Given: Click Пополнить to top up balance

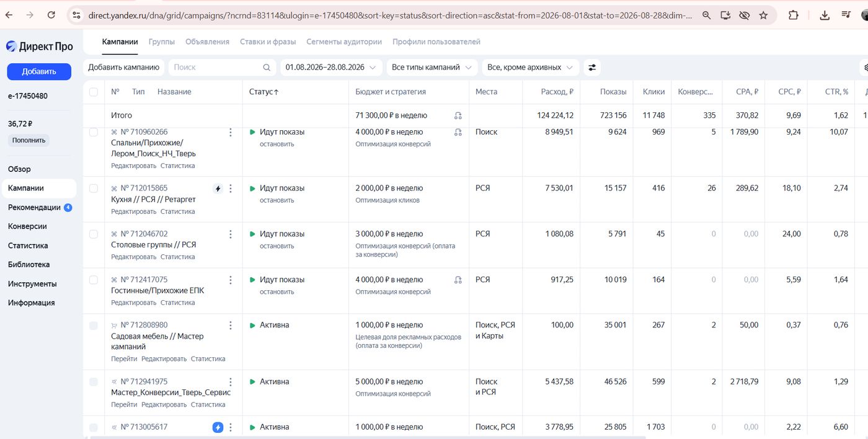Looking at the screenshot, I should 29,140.
